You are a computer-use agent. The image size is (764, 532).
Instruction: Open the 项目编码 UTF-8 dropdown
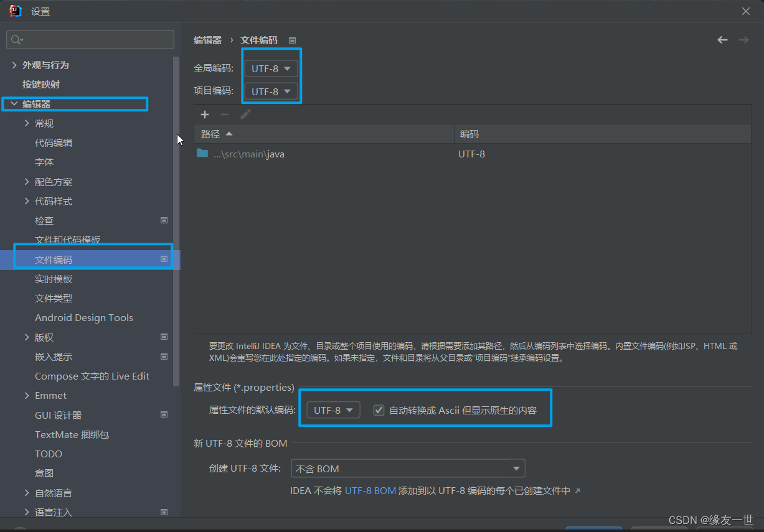(x=271, y=91)
